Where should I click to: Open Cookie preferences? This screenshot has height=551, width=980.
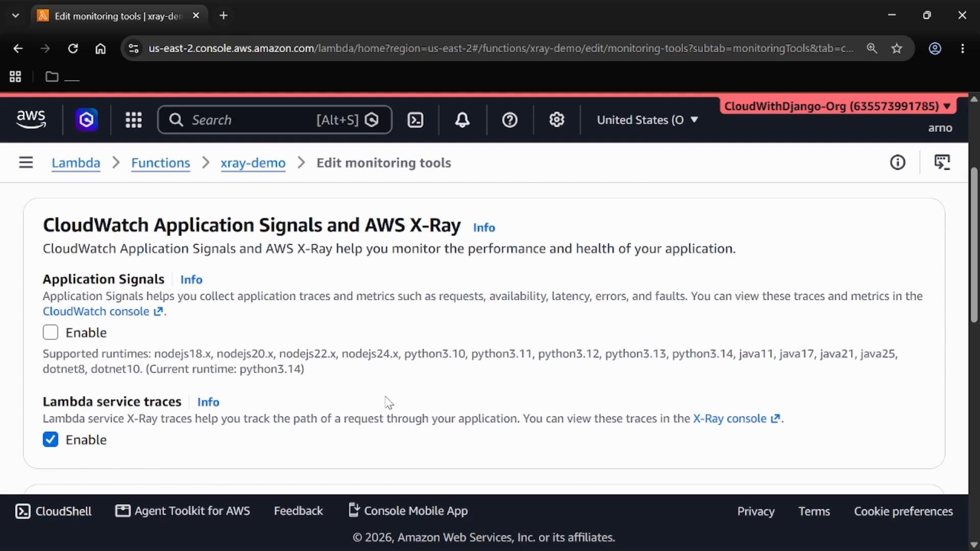coord(903,511)
